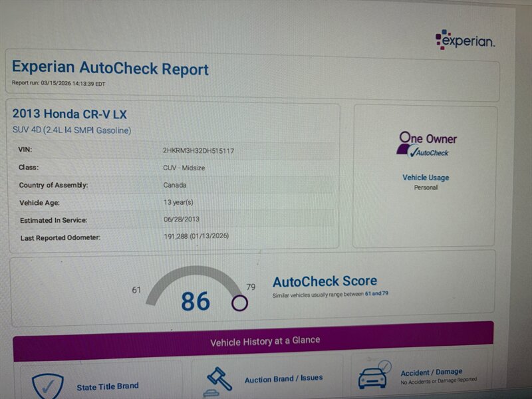
Task: Click the Estimated In Service date
Action: pos(181,219)
